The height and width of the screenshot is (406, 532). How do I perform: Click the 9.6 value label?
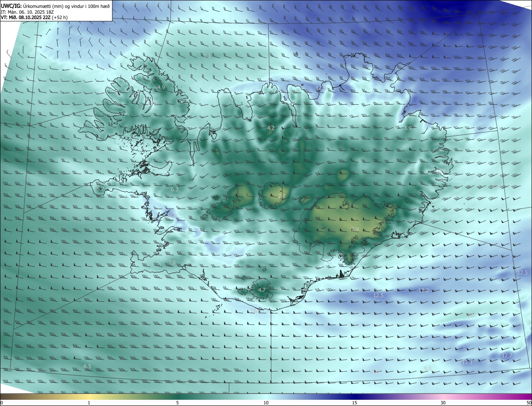point(428,369)
